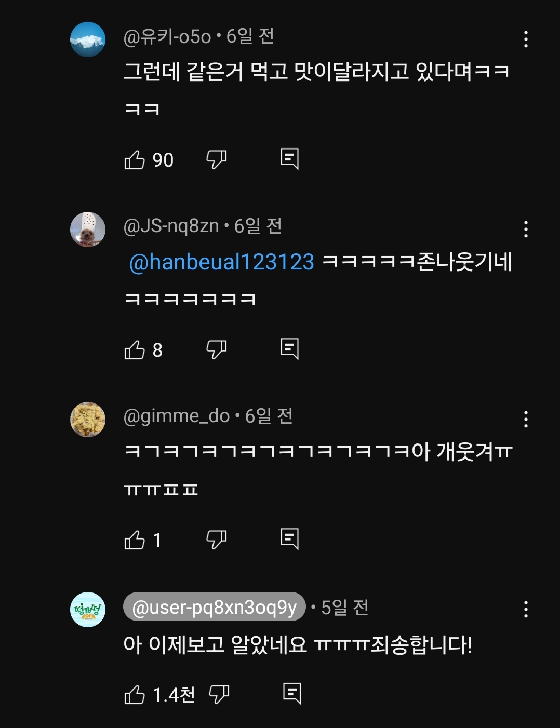Screen dimensions: 560x728
Task: Open the @hanbeual123123 mention link
Action: tap(221, 262)
